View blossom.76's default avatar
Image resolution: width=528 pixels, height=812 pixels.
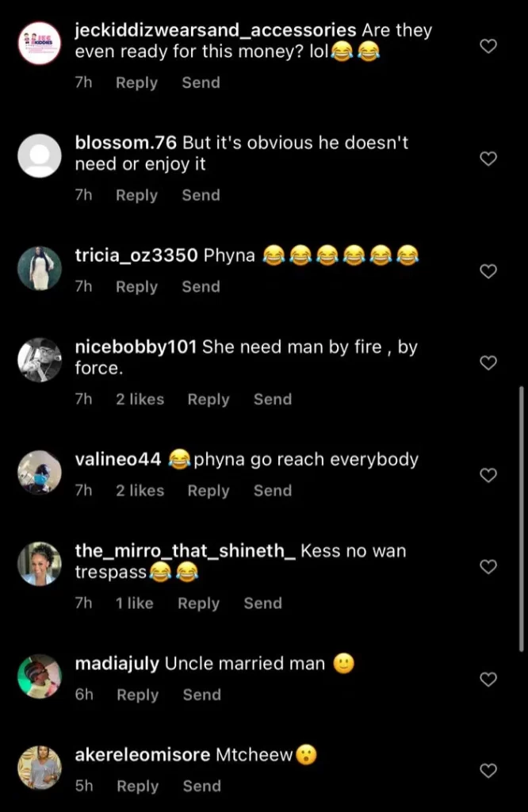[x=40, y=155]
